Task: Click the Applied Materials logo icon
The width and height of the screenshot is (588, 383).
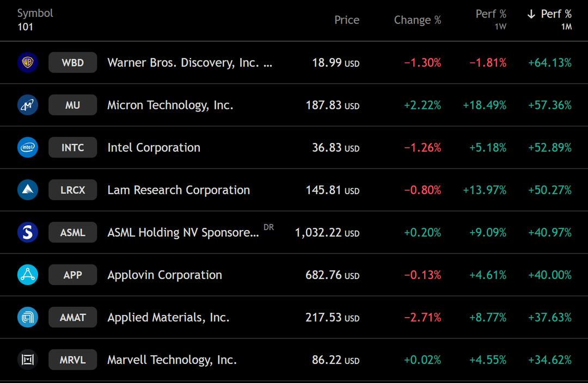Action: click(x=27, y=317)
